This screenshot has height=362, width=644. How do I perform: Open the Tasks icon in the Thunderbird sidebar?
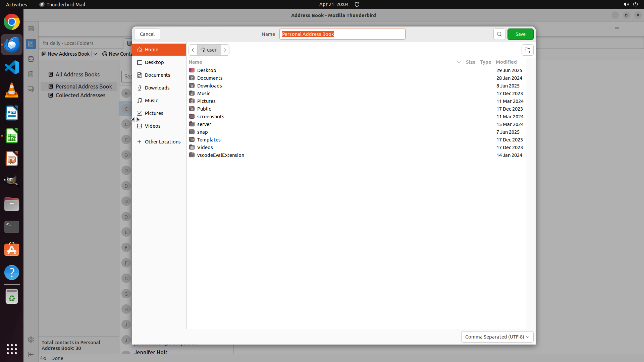31,74
